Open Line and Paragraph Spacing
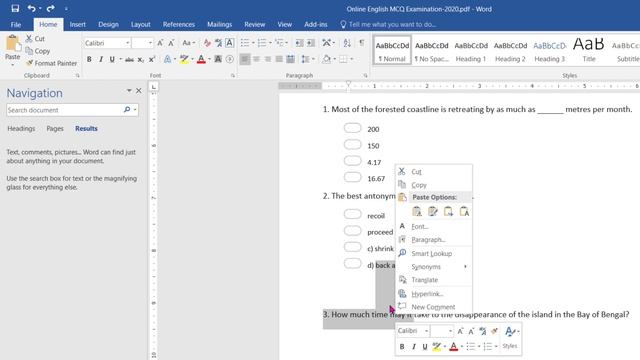 click(307, 60)
